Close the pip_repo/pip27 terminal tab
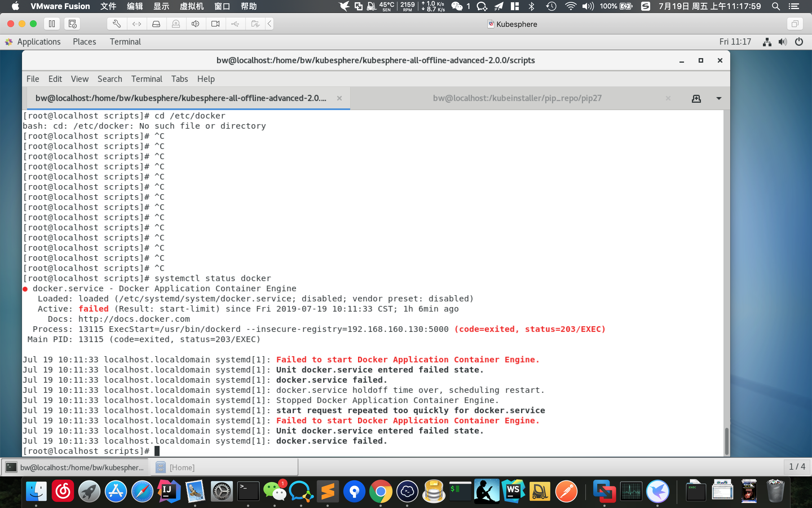Viewport: 812px width, 508px height. pyautogui.click(x=668, y=98)
